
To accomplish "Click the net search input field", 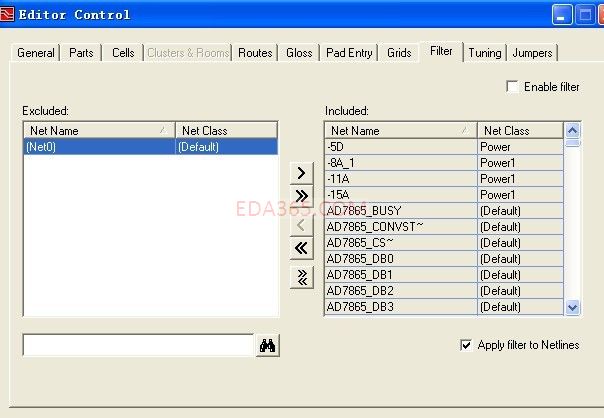I will (138, 345).
